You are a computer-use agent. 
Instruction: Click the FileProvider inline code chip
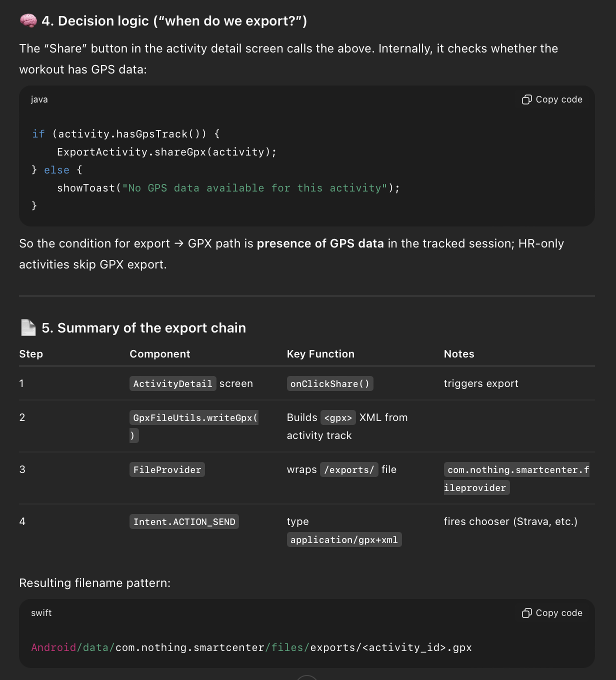[x=167, y=469]
